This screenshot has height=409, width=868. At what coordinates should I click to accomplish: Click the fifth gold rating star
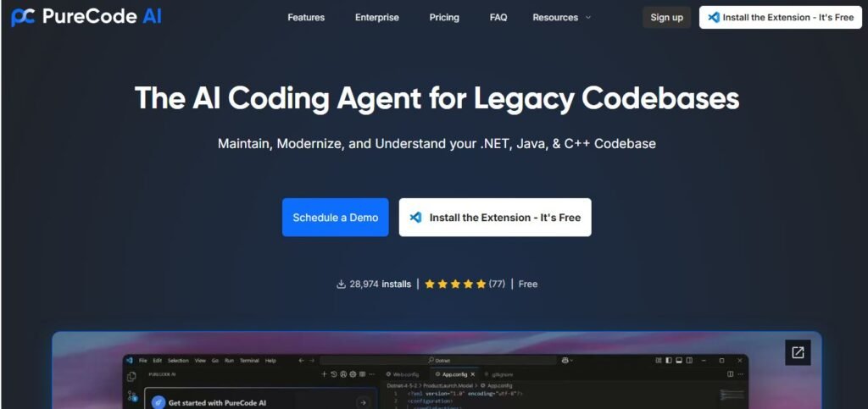point(481,284)
